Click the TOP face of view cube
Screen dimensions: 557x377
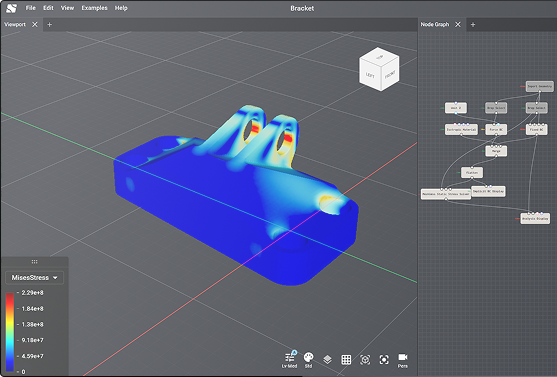pos(379,57)
